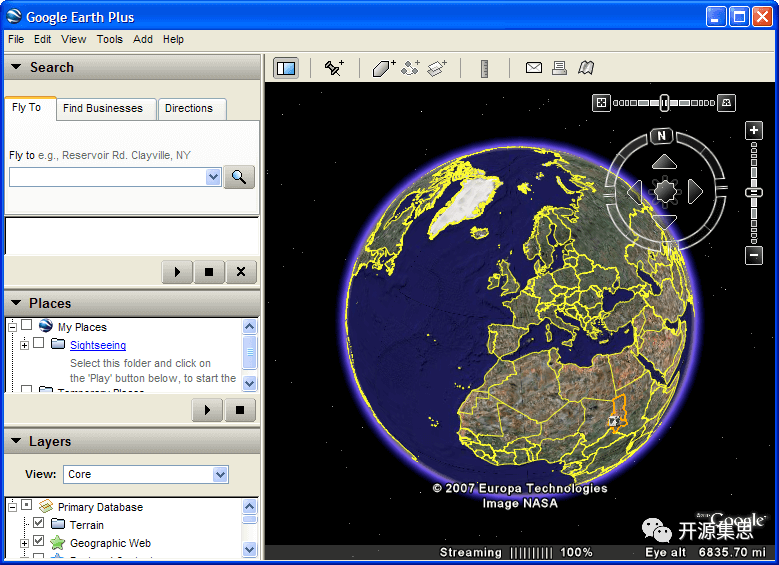Expand the Geographic Web node
This screenshot has width=779, height=565.
pos(24,543)
